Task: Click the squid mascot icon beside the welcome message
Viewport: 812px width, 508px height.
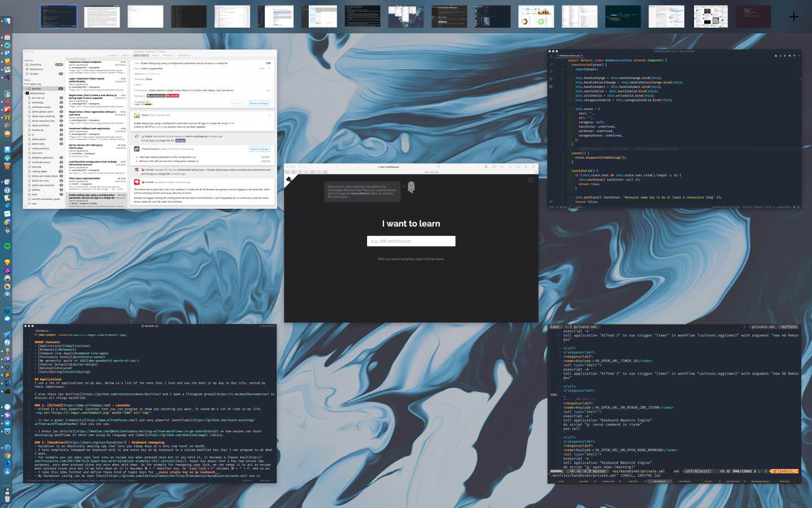Action: point(411,187)
